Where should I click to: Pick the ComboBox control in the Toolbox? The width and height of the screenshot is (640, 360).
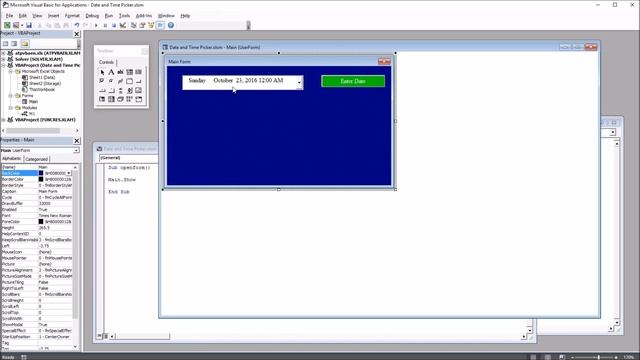[x=129, y=72]
